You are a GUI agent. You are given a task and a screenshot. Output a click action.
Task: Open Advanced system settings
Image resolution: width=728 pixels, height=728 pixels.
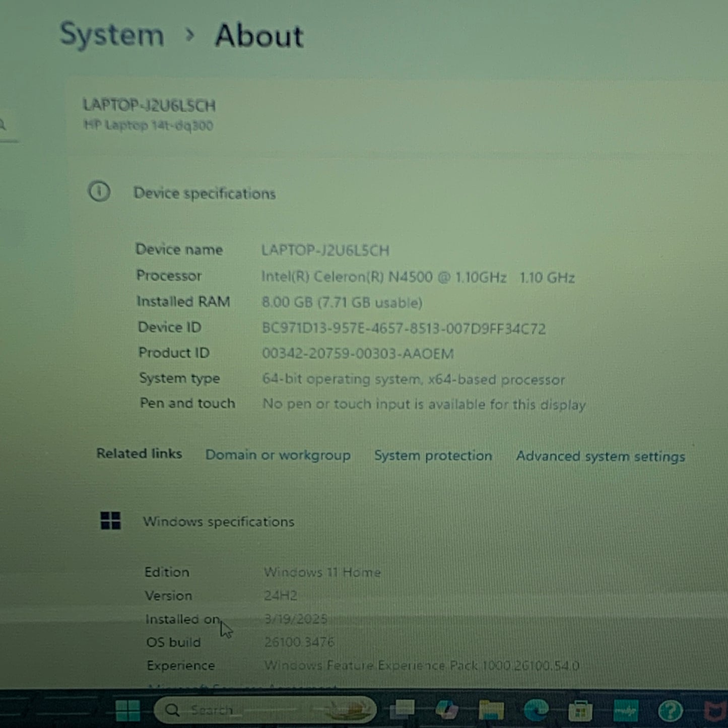600,456
